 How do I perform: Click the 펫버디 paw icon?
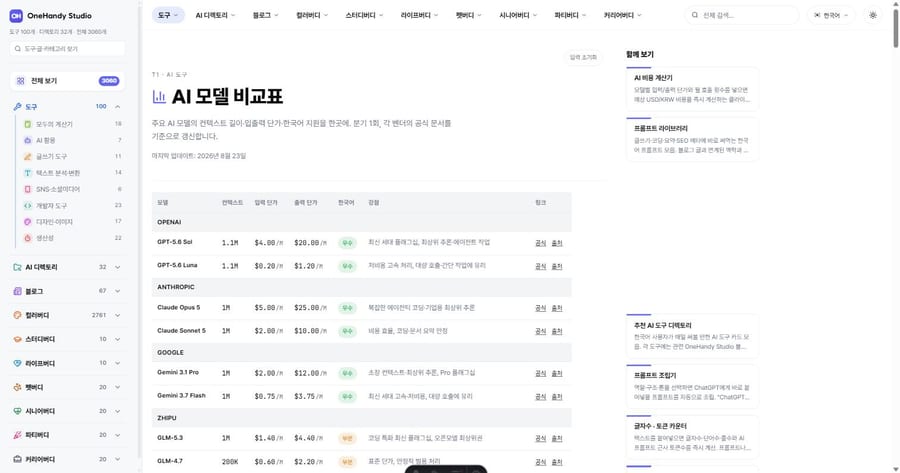point(17,387)
